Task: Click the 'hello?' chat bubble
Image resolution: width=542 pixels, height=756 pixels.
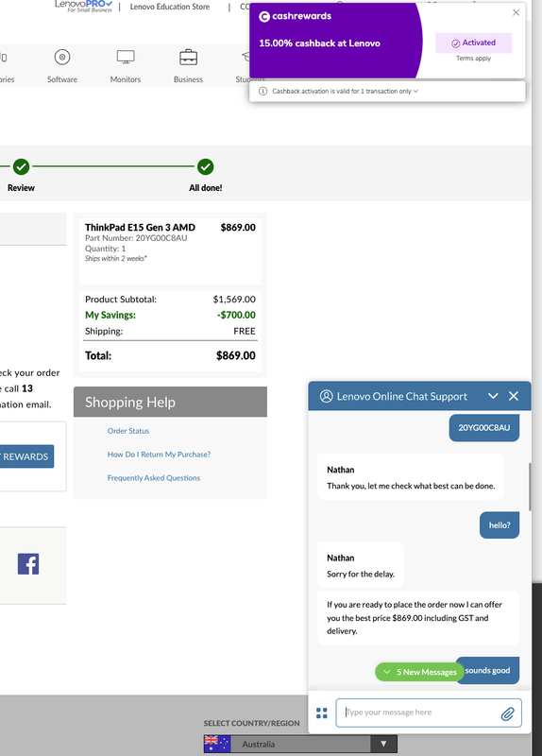Action: 500,525
